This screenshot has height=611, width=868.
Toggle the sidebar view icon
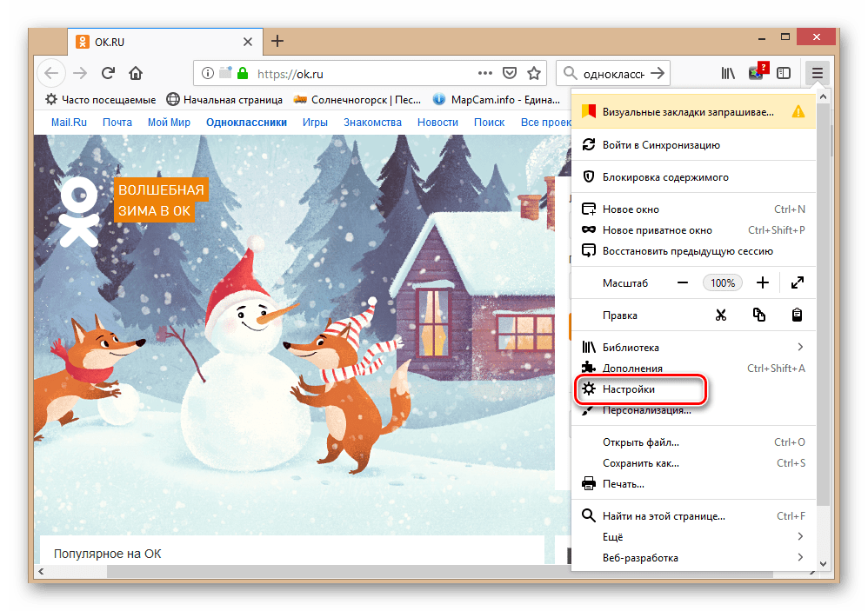pos(784,73)
